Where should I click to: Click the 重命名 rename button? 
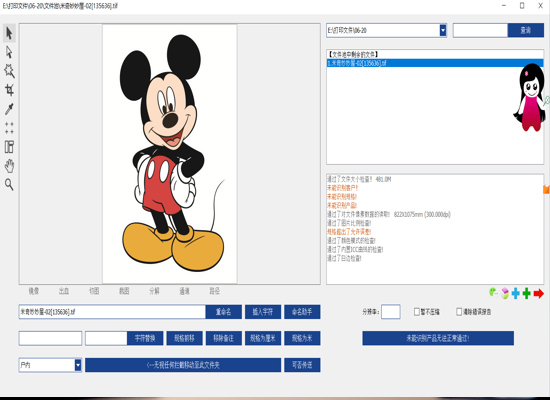pos(223,312)
